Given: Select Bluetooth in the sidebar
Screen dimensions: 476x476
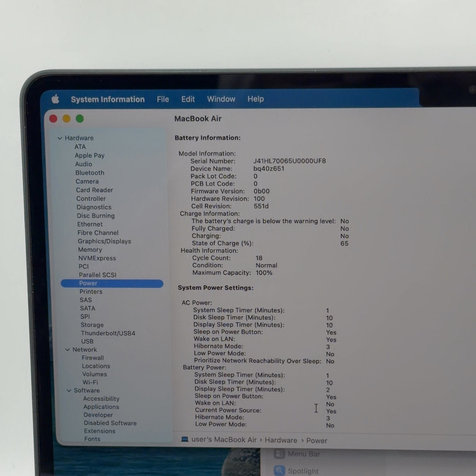Looking at the screenshot, I should point(90,173).
